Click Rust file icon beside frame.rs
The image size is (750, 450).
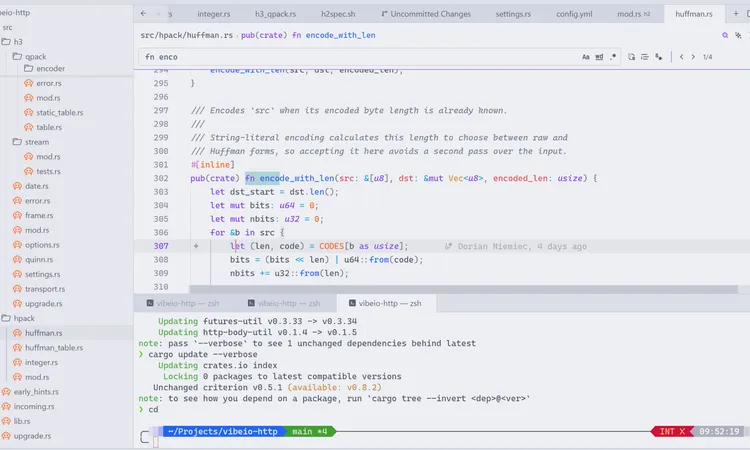[x=17, y=216]
